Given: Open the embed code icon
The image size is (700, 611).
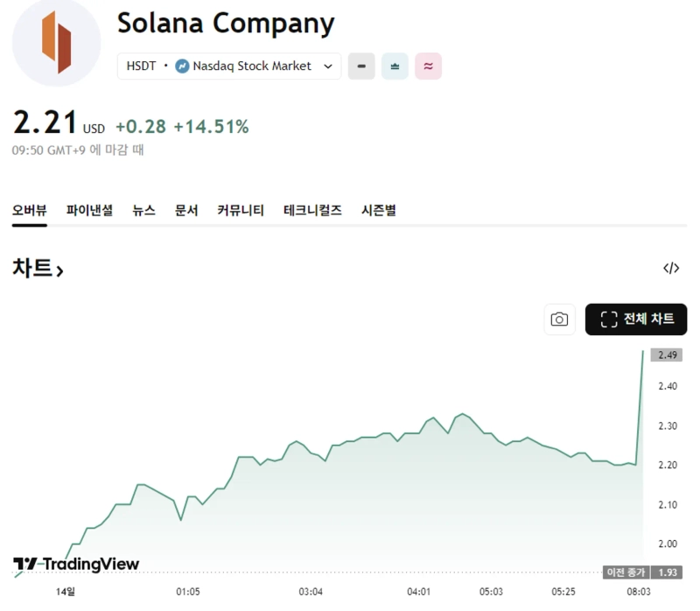Looking at the screenshot, I should tap(671, 269).
